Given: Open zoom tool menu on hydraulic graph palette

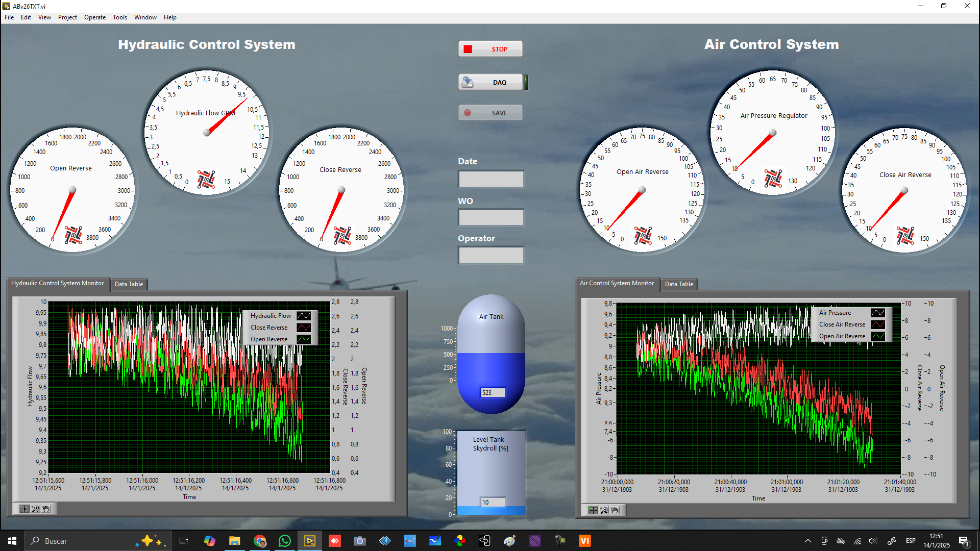Looking at the screenshot, I should [x=36, y=509].
